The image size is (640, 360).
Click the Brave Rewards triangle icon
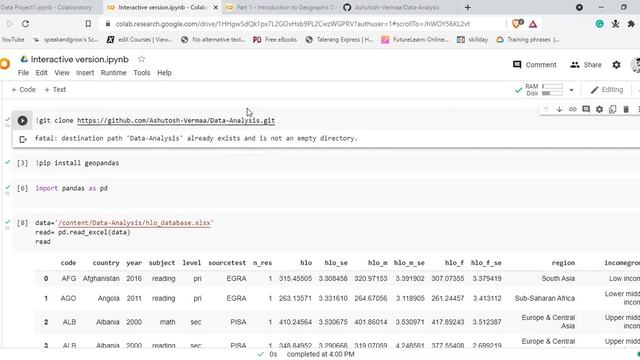[533, 24]
